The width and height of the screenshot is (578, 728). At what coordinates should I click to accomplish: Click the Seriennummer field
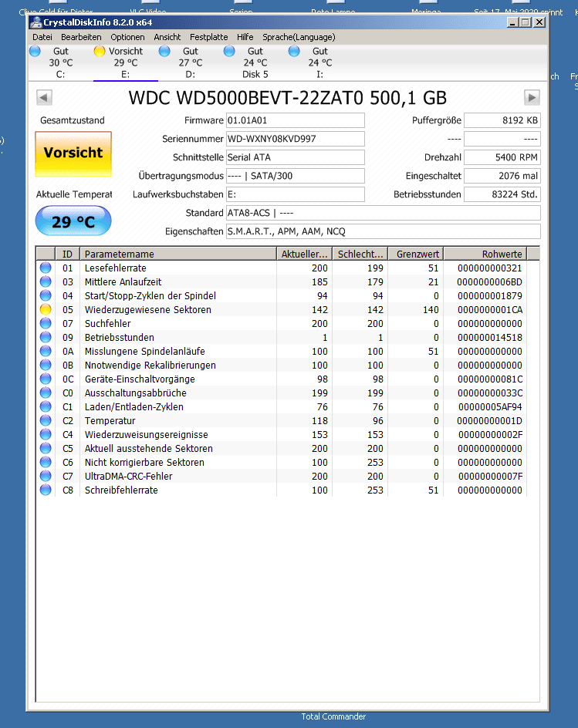[296, 139]
